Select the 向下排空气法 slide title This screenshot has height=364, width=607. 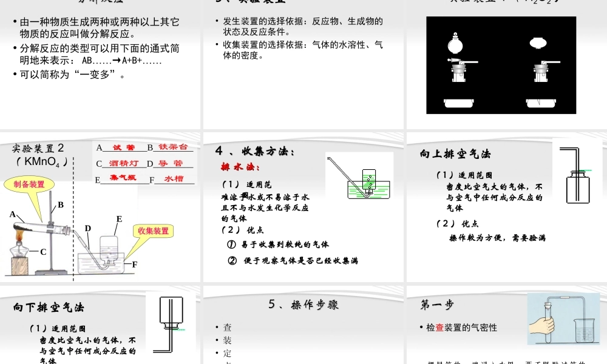click(x=49, y=308)
